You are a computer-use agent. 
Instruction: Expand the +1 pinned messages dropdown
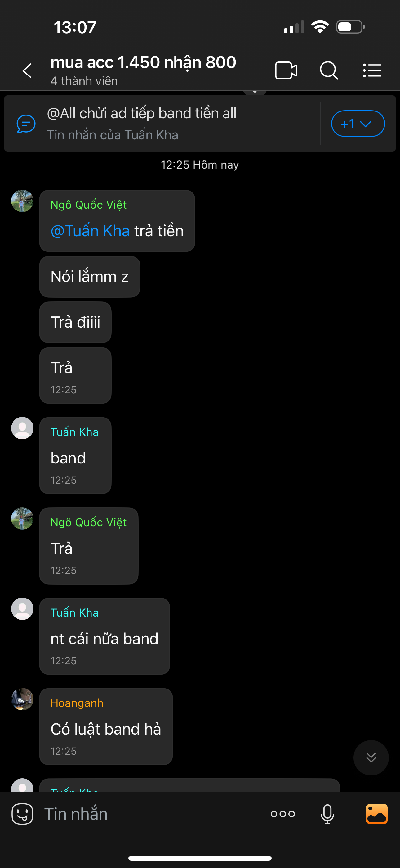coord(358,124)
